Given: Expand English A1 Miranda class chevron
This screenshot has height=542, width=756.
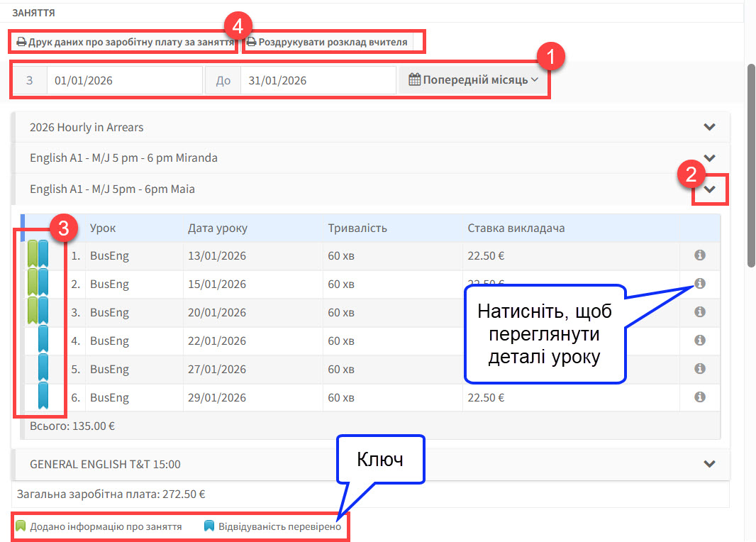Looking at the screenshot, I should coord(709,157).
